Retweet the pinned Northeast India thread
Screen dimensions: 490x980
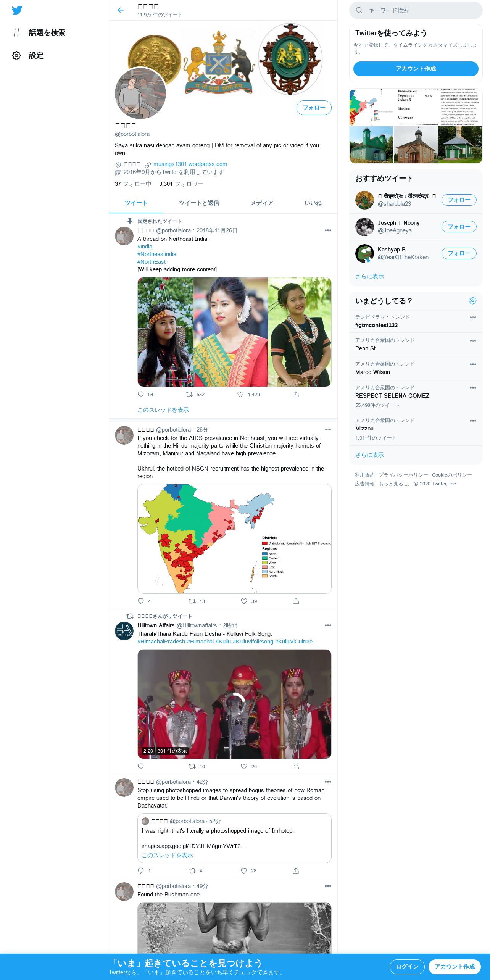coord(189,394)
